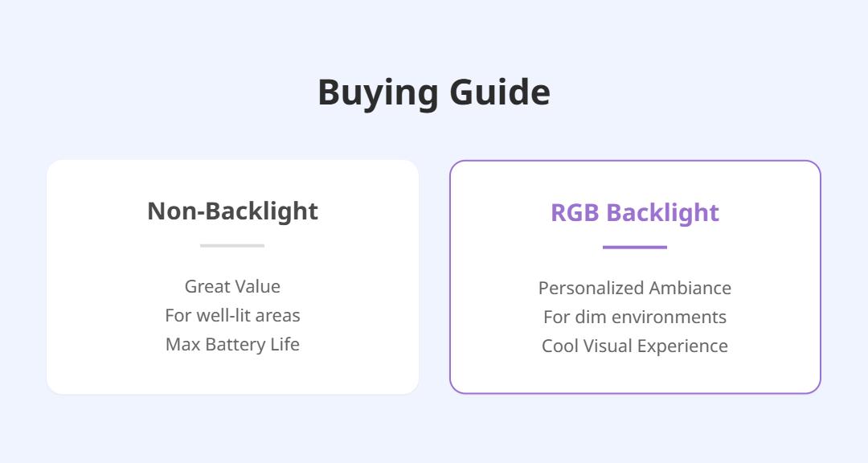Click the word Ambiance in right card

(690, 288)
